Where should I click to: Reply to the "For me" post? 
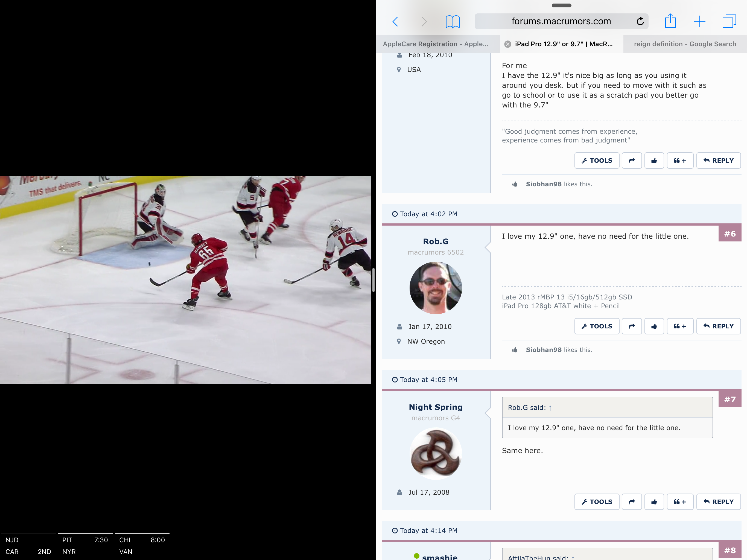click(718, 161)
